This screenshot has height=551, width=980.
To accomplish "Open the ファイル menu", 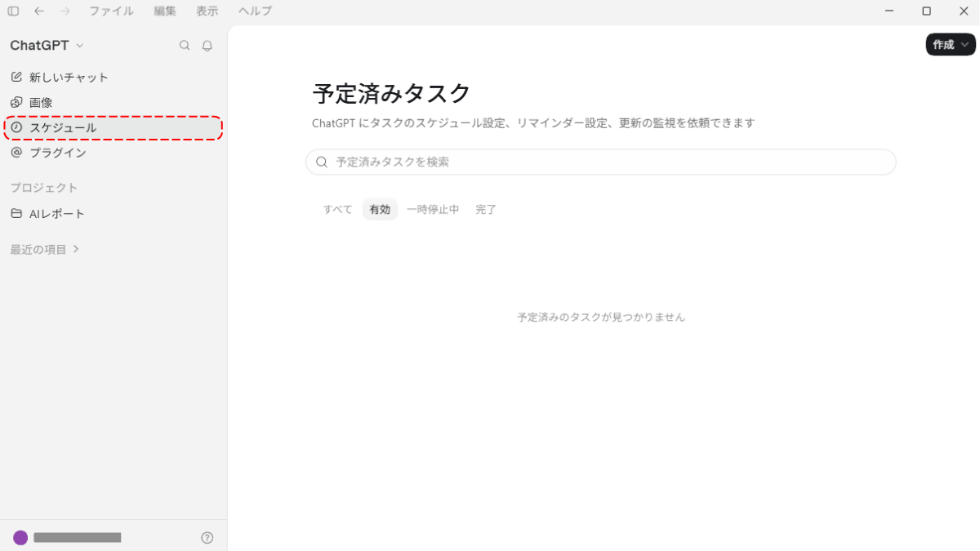I will pyautogui.click(x=111, y=11).
